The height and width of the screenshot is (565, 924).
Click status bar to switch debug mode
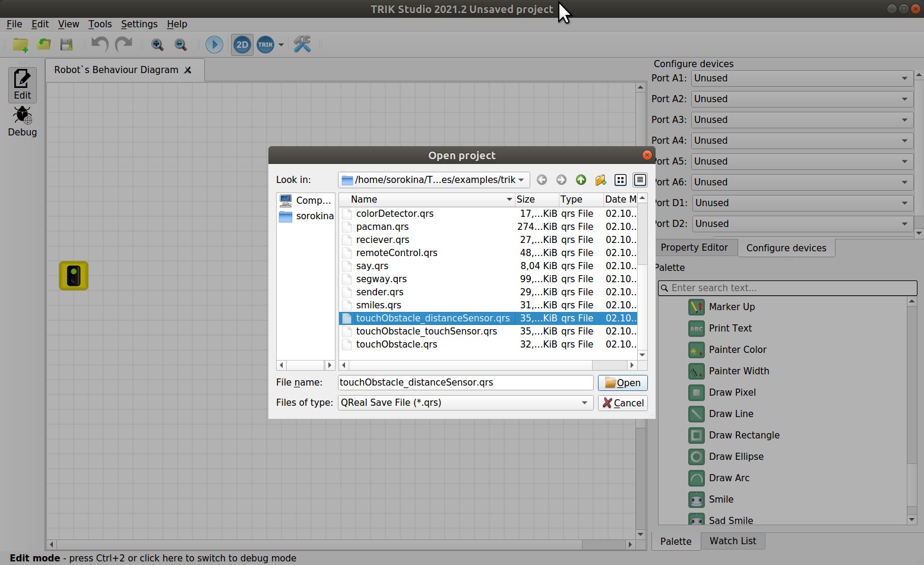153,558
